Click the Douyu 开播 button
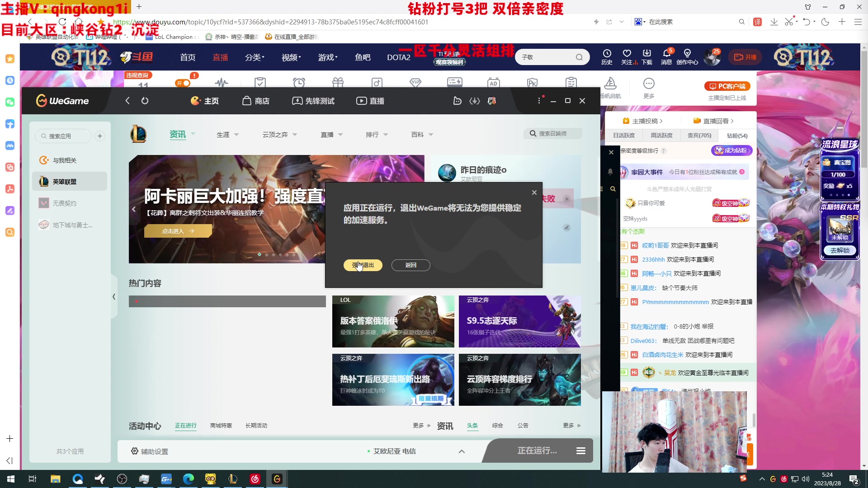 (745, 57)
